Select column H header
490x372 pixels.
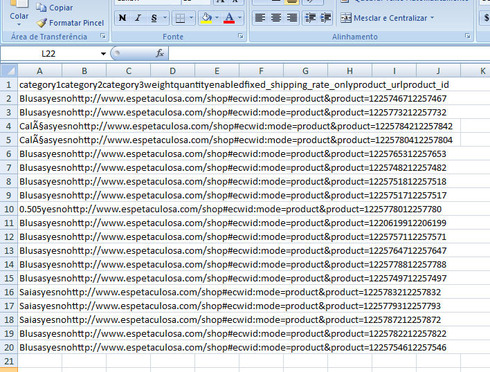pyautogui.click(x=350, y=71)
